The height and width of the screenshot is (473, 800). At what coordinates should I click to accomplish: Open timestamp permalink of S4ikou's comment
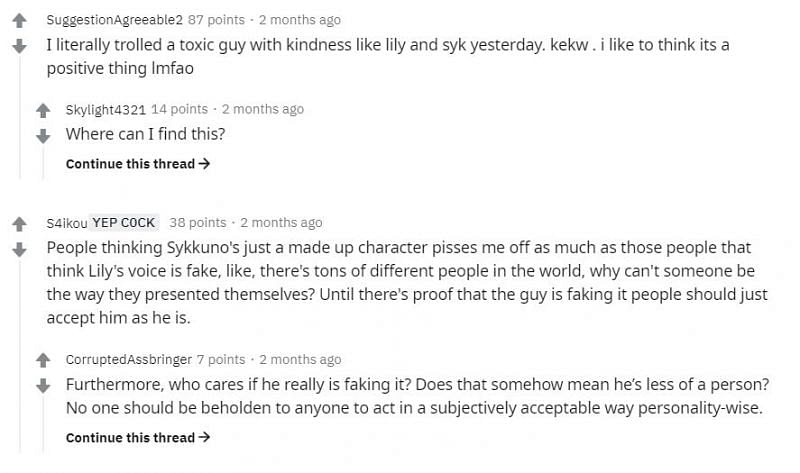[281, 223]
